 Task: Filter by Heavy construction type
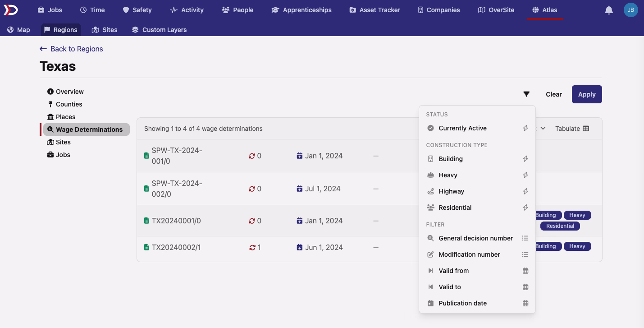click(x=477, y=175)
